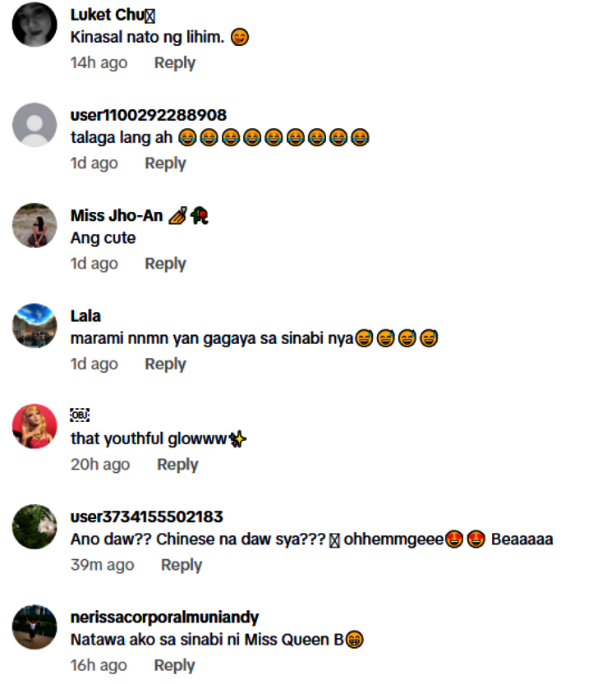Open nerissacorporalmuniandy's avatar
The height and width of the screenshot is (684, 616).
point(34,627)
